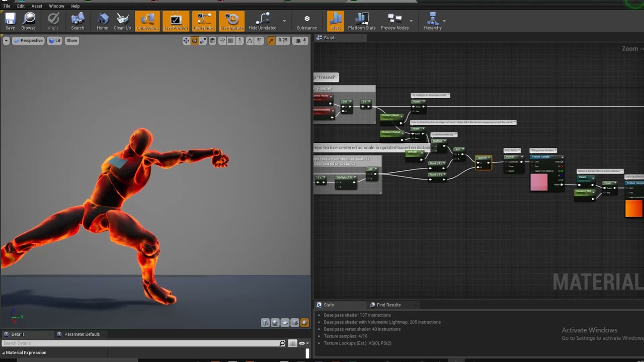This screenshot has width=644, height=362.
Task: Toggle the Connectors toolbar option
Action: 147,21
